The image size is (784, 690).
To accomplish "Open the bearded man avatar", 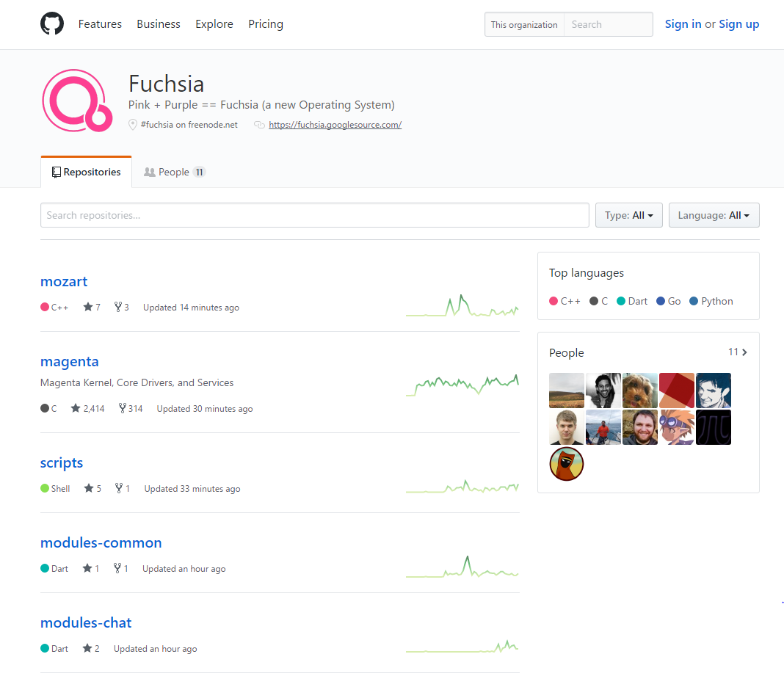I will [640, 427].
